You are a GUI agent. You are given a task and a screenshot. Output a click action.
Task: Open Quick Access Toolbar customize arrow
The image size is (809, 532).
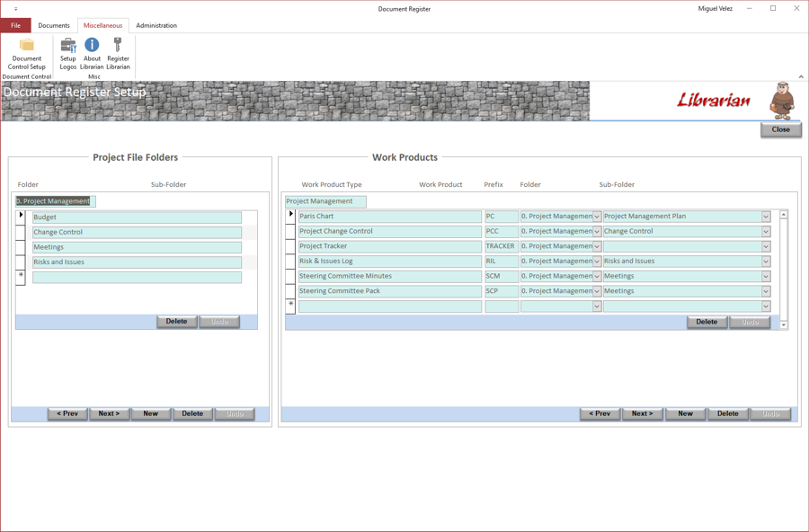click(x=15, y=9)
